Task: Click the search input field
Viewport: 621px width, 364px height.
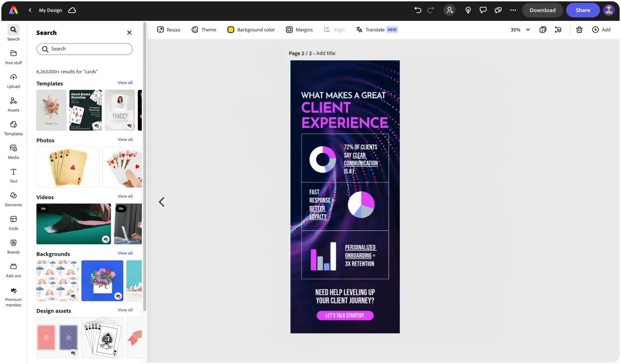Action: tap(85, 49)
